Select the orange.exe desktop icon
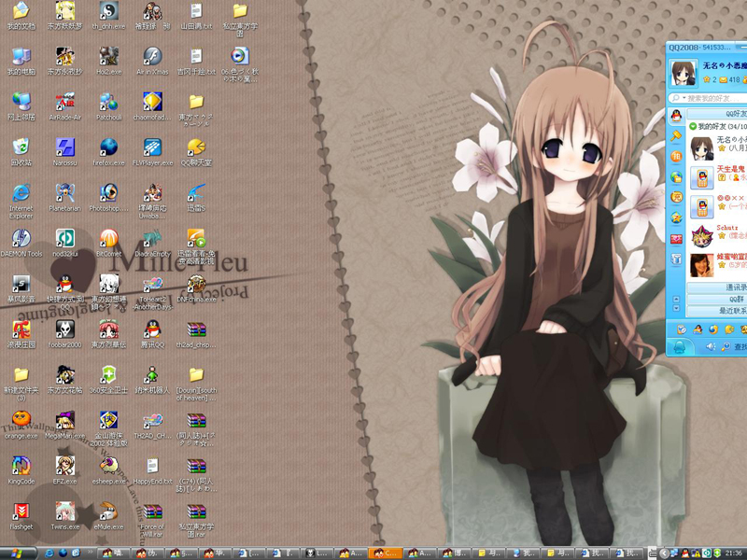This screenshot has width=747, height=560. click(x=21, y=426)
